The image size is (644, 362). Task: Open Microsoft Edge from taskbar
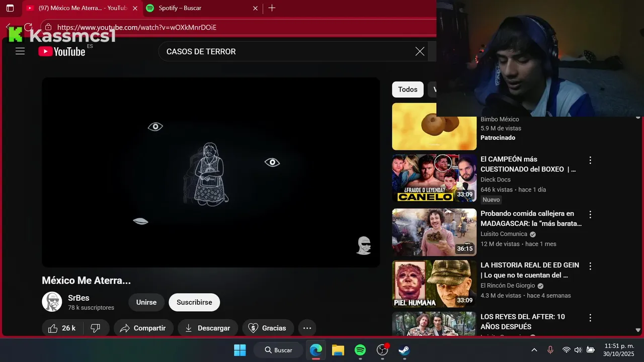(316, 350)
